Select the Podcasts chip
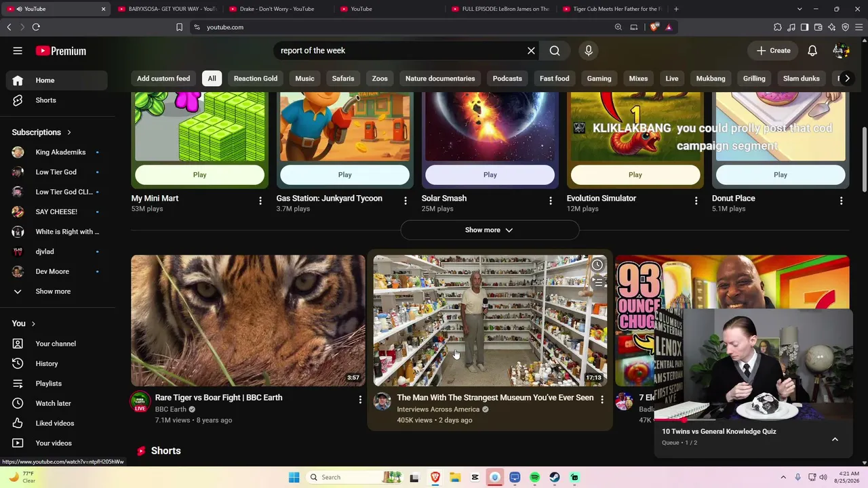868x488 pixels. pos(507,79)
